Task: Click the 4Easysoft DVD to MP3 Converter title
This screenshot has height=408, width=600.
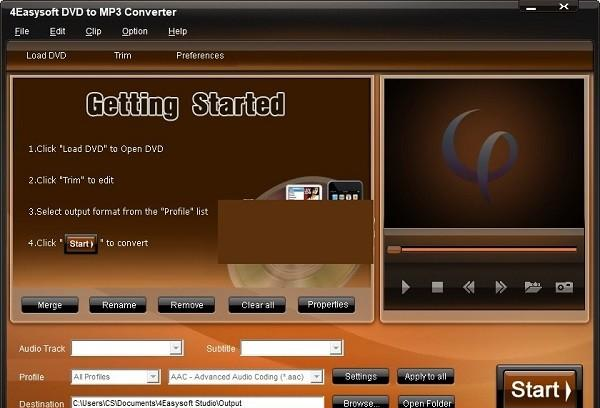Action: coord(93,12)
